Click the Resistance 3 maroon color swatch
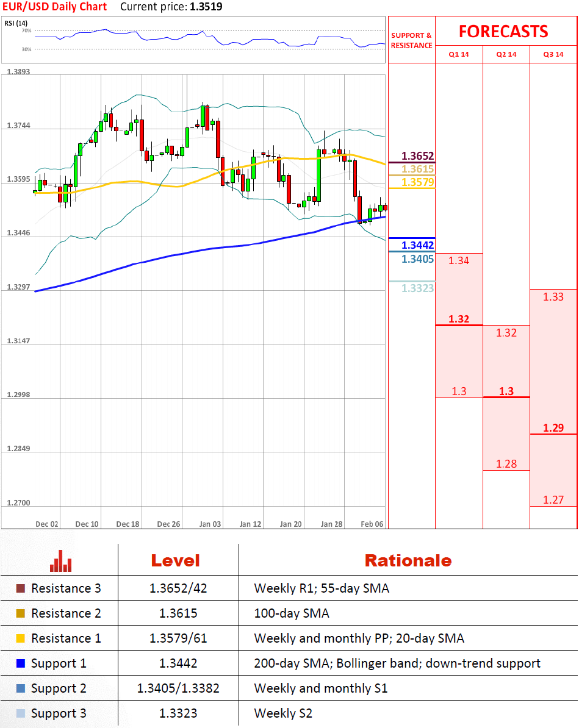Image resolution: width=579 pixels, height=728 pixels. click(x=21, y=588)
